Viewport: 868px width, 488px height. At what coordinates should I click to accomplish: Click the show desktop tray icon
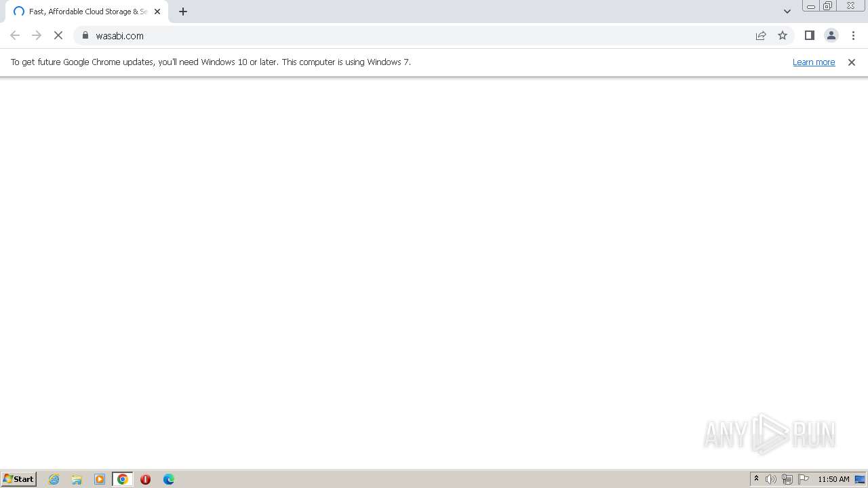point(860,479)
